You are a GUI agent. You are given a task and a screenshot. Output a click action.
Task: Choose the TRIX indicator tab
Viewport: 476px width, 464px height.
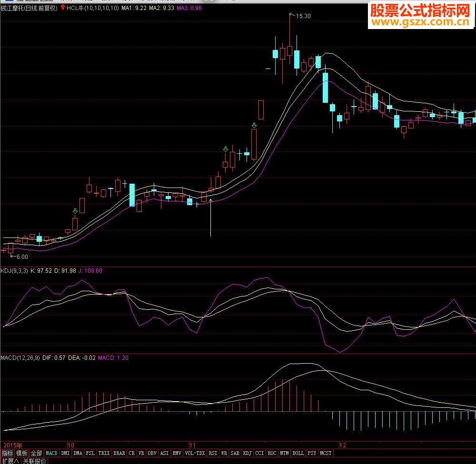pyautogui.click(x=104, y=453)
